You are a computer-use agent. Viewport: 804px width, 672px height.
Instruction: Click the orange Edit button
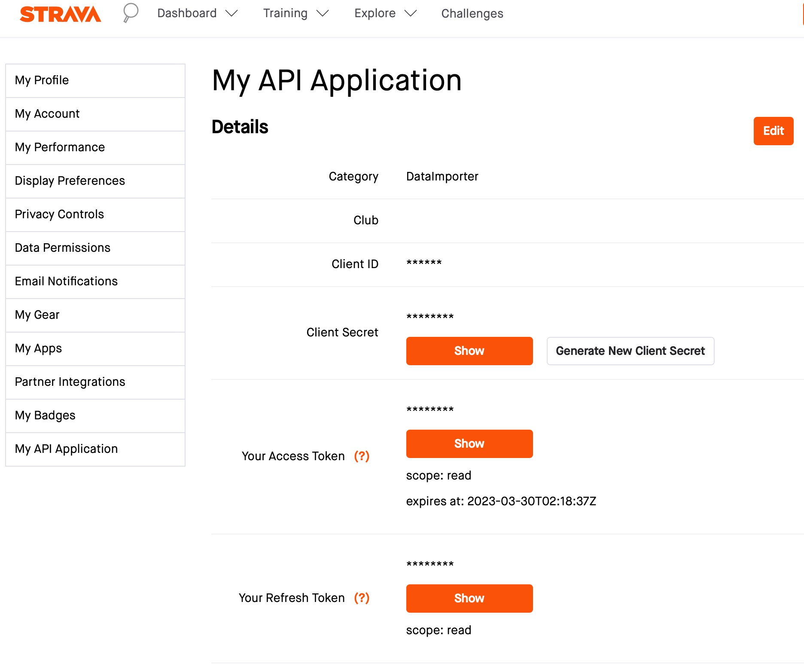coord(774,131)
